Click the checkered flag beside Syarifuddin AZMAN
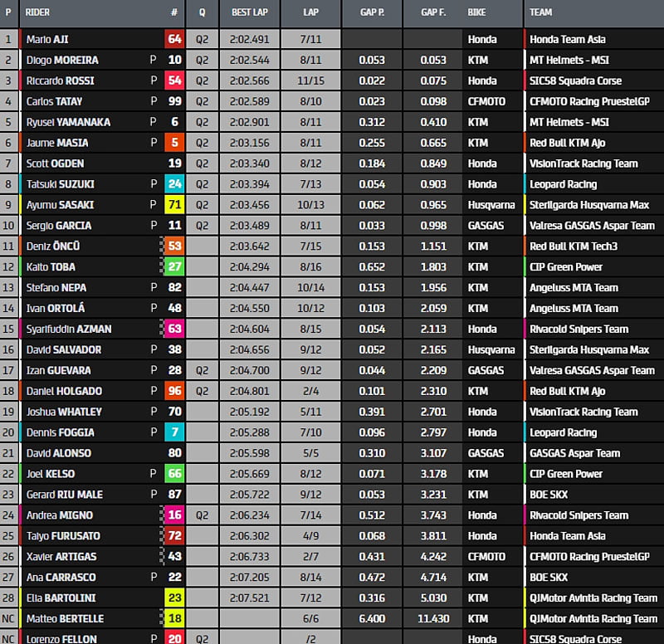This screenshot has height=644, width=664. [163, 329]
